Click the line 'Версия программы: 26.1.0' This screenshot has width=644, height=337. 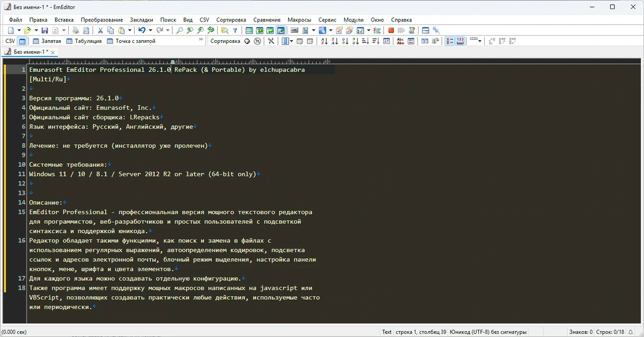(74, 98)
